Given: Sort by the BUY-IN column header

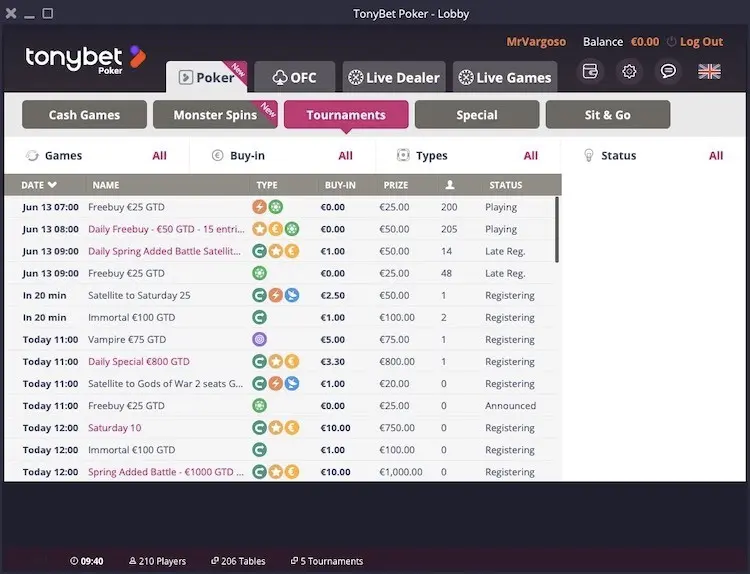Looking at the screenshot, I should 340,185.
